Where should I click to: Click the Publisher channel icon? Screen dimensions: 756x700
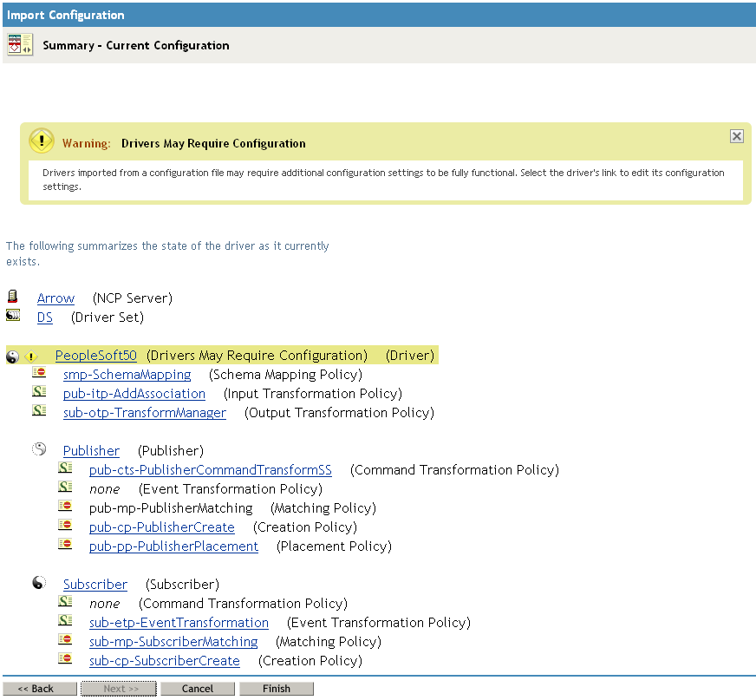click(x=39, y=450)
